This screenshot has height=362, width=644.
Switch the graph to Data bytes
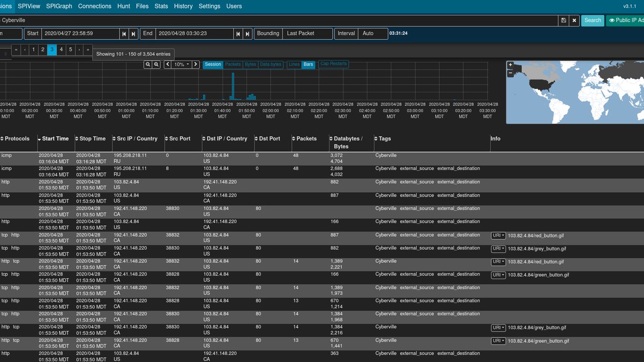[x=270, y=64]
